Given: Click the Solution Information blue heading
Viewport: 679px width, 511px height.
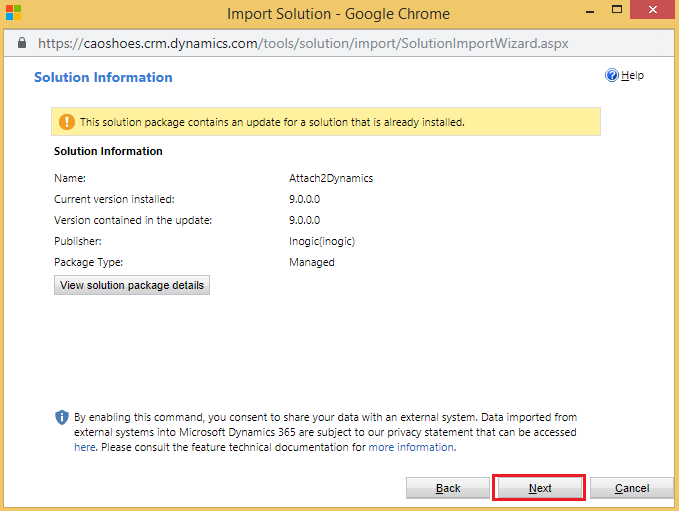Looking at the screenshot, I should point(103,77).
